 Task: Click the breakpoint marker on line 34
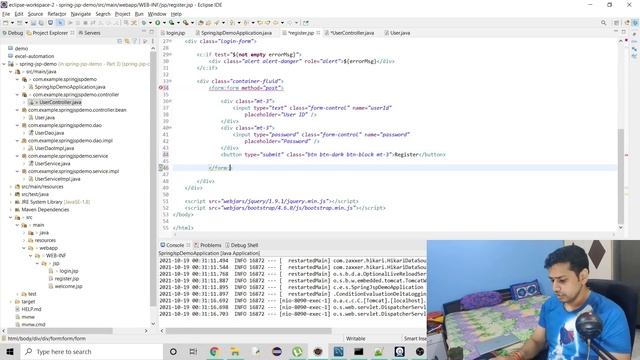(161, 87)
